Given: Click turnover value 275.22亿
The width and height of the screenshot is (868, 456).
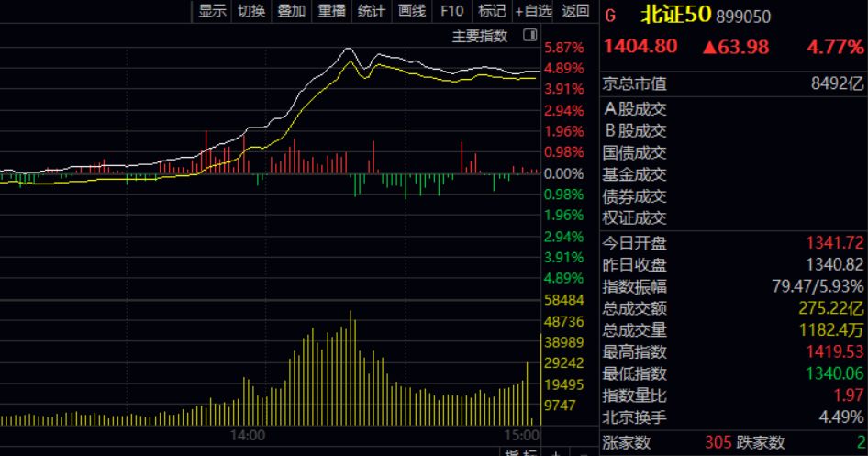Looking at the screenshot, I should click(831, 308).
